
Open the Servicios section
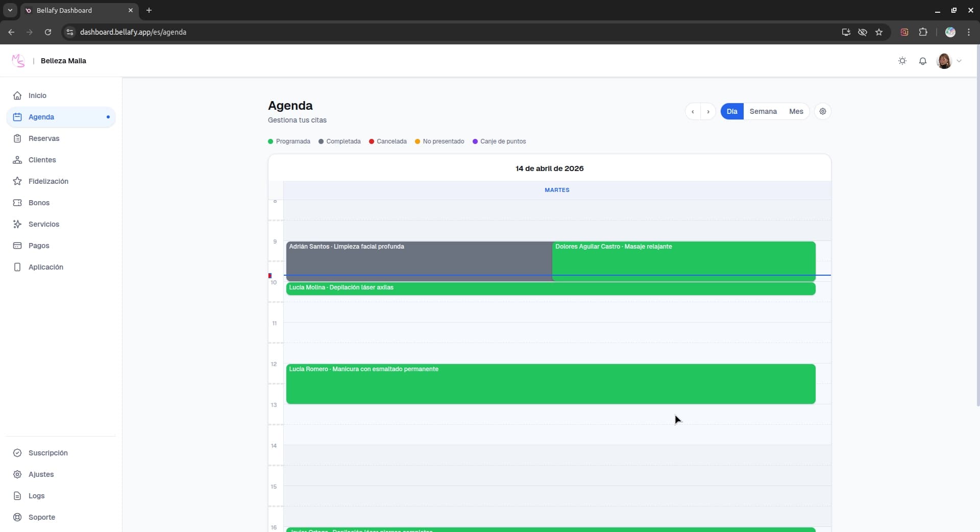tap(43, 224)
